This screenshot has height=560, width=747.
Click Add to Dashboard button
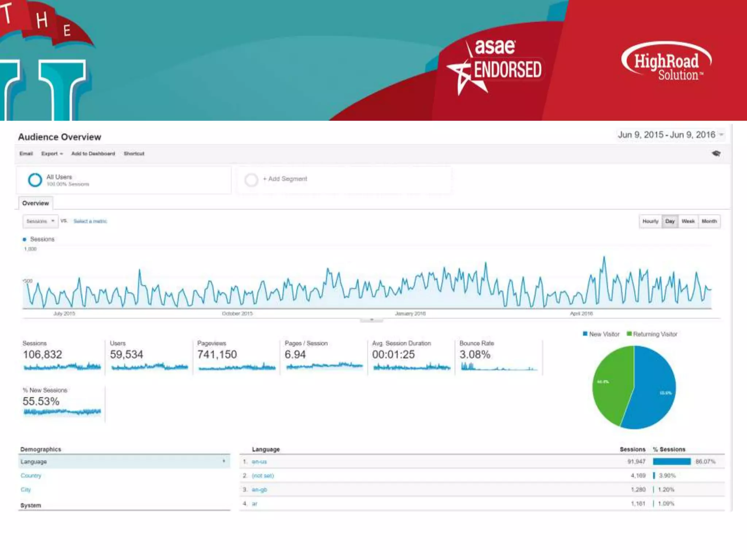pyautogui.click(x=93, y=153)
